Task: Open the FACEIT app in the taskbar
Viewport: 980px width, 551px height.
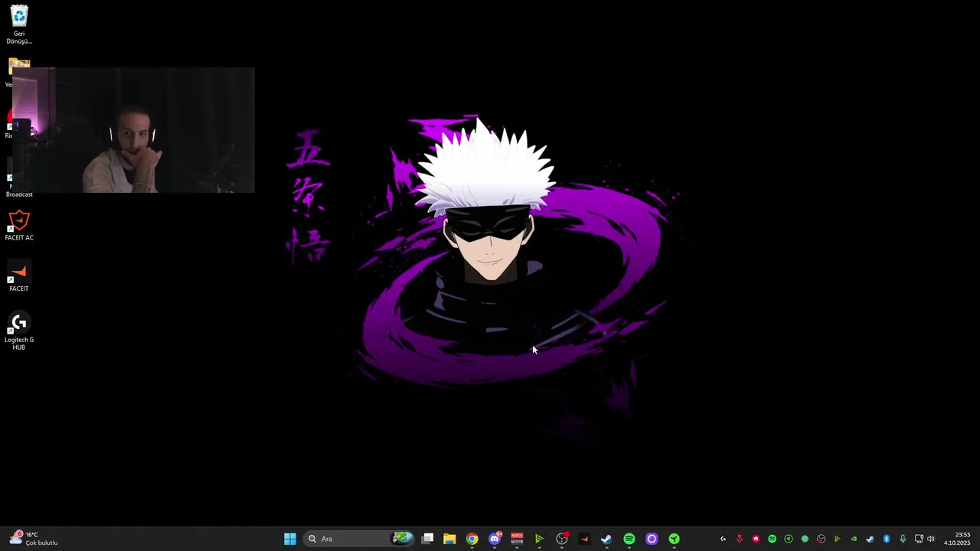Action: (x=584, y=539)
